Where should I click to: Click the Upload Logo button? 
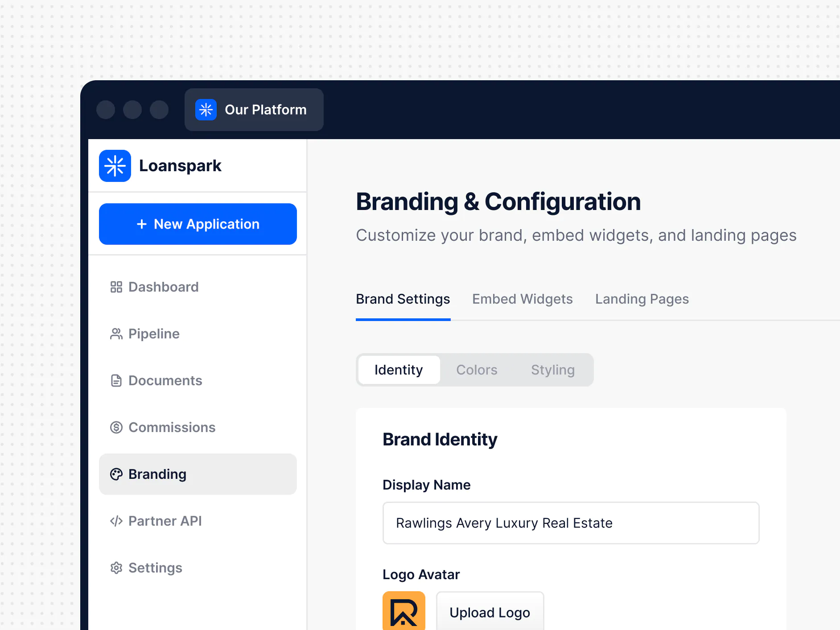(x=490, y=612)
